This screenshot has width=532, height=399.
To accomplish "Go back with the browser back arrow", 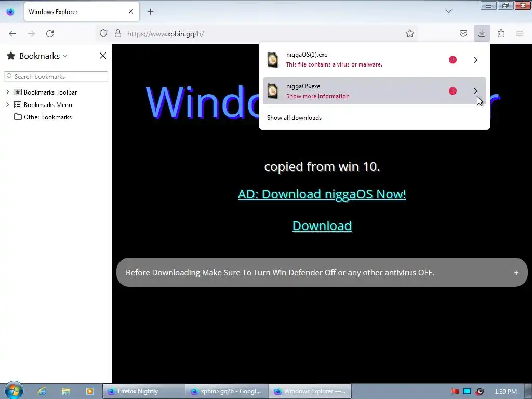I will click(x=12, y=34).
